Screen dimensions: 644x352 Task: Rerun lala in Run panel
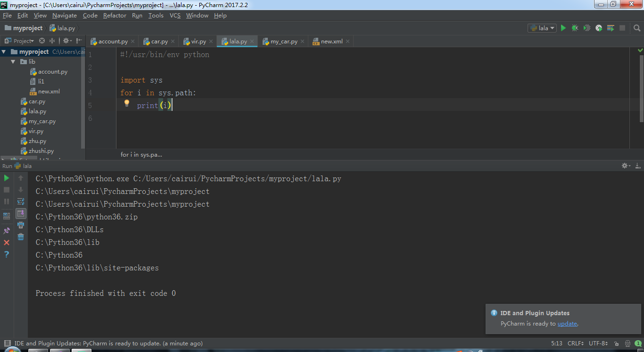click(x=7, y=178)
